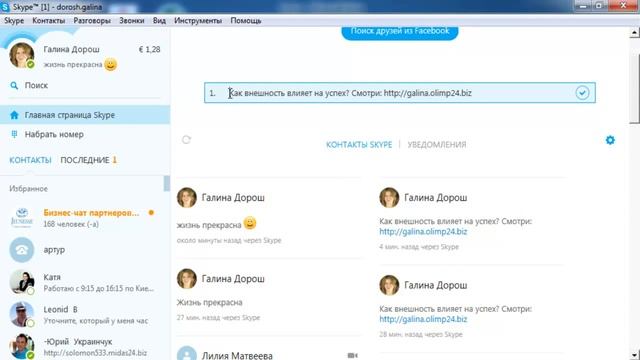This screenshot has width=640, height=360.
Task: Click '168 человек (-а)' member count text
Action: (71, 224)
